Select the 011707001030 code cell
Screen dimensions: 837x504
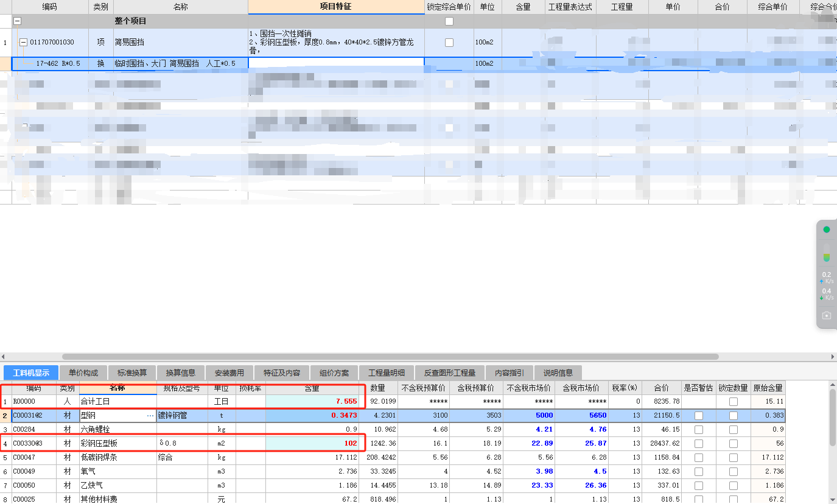[52, 43]
